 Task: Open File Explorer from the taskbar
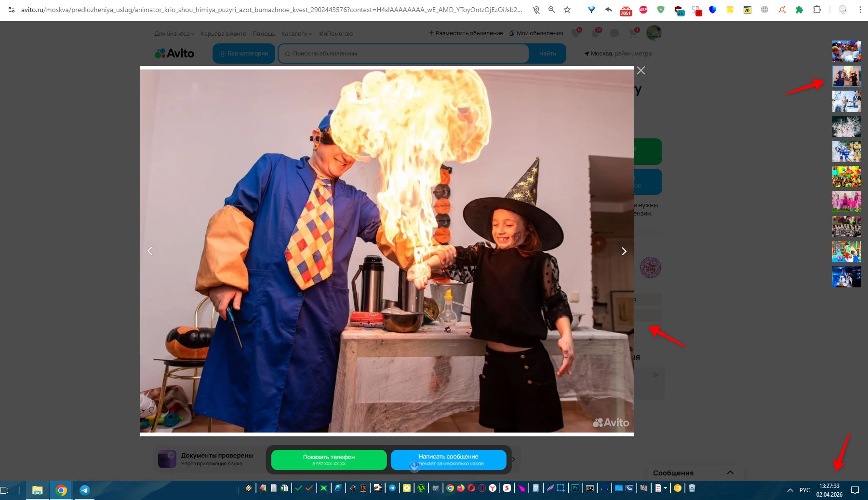38,490
